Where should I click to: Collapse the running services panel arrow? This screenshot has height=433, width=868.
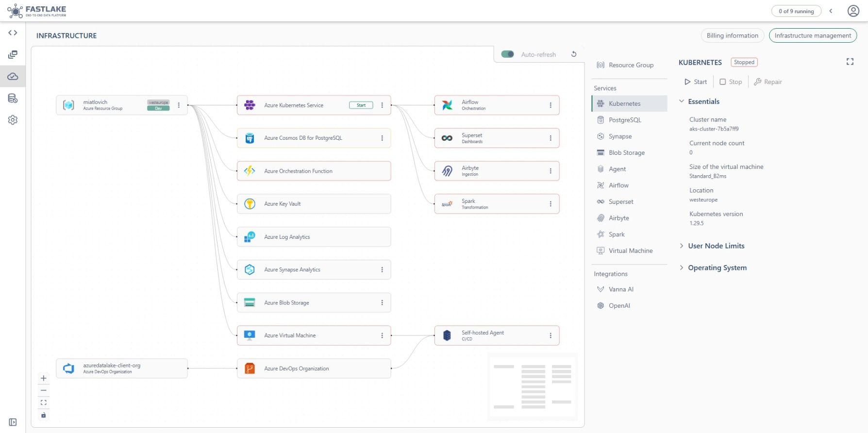(x=831, y=11)
